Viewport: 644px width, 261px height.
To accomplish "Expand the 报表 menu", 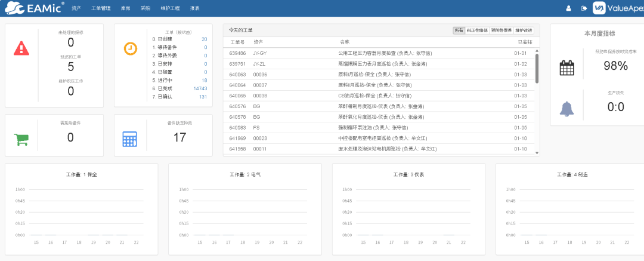I will click(x=195, y=8).
